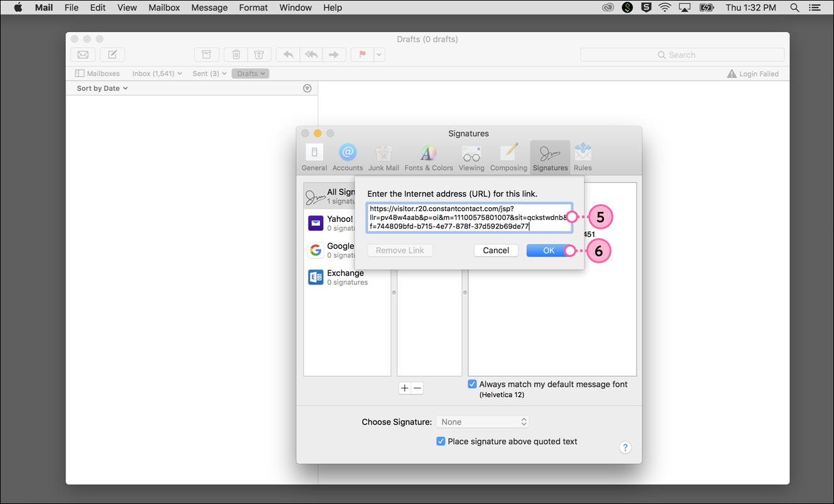
Task: Open the flag color dropdown arrow
Action: point(379,55)
